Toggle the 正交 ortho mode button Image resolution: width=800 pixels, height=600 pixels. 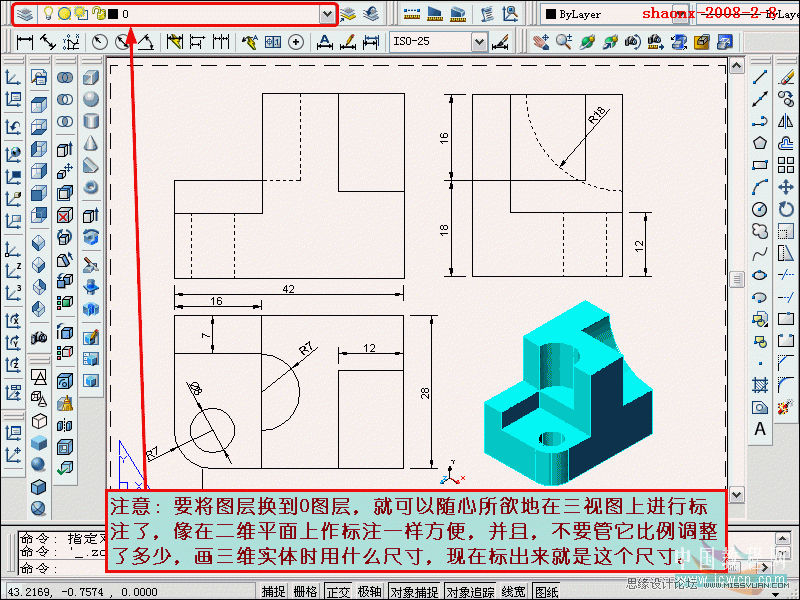pos(338,591)
